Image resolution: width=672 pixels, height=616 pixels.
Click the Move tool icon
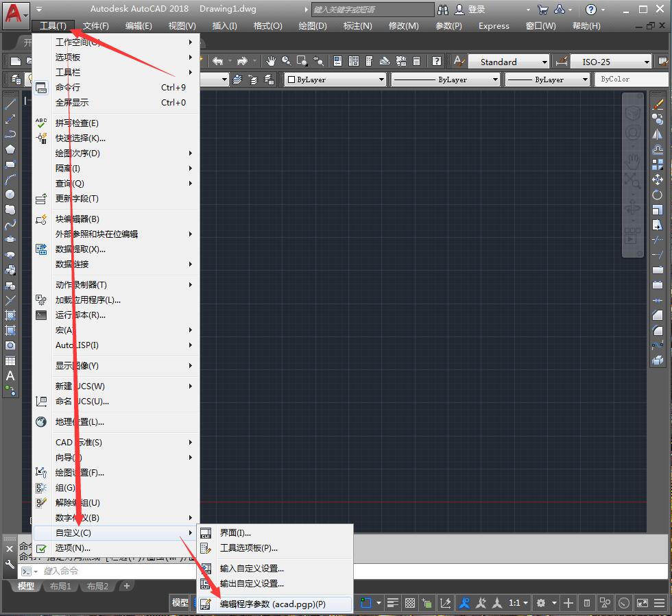pyautogui.click(x=658, y=180)
